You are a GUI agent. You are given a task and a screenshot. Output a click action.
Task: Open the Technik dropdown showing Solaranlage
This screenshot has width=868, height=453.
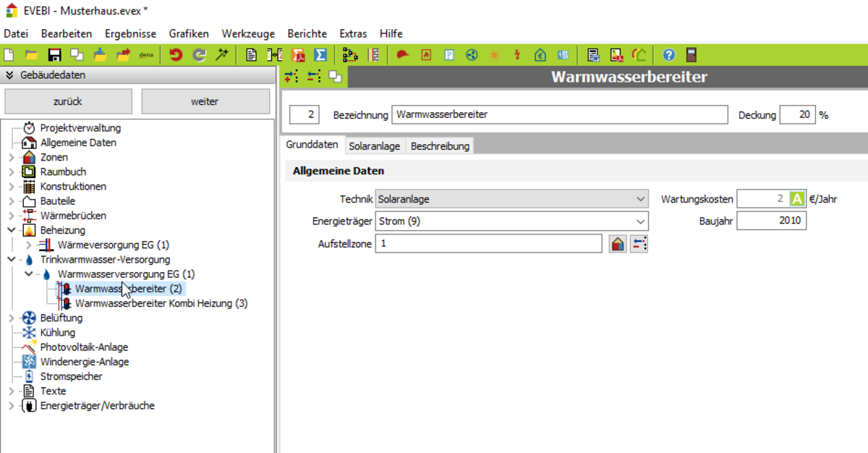[512, 199]
